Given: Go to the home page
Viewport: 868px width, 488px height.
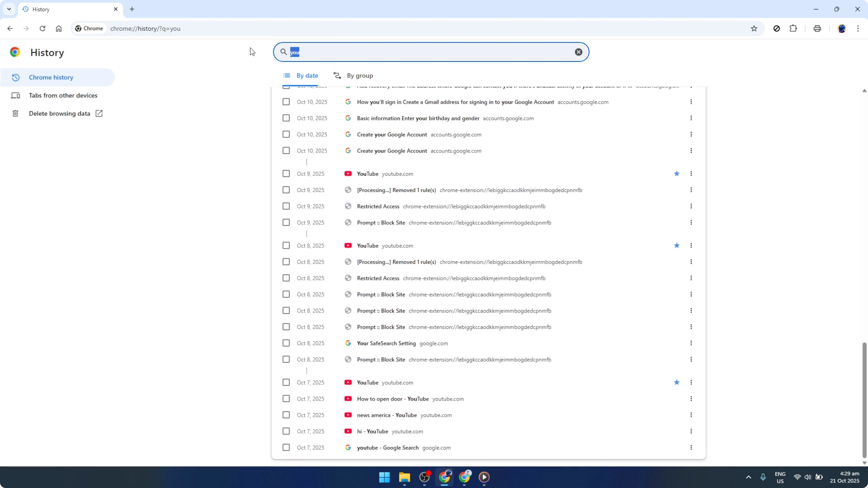Looking at the screenshot, I should (59, 29).
